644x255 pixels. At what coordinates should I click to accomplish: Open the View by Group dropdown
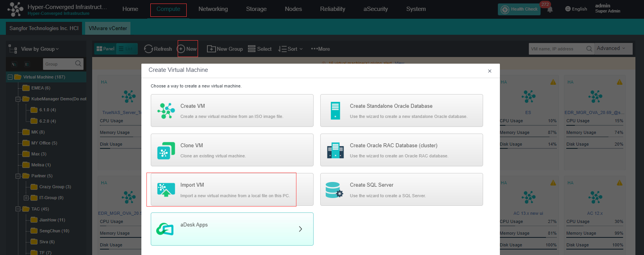[40, 49]
